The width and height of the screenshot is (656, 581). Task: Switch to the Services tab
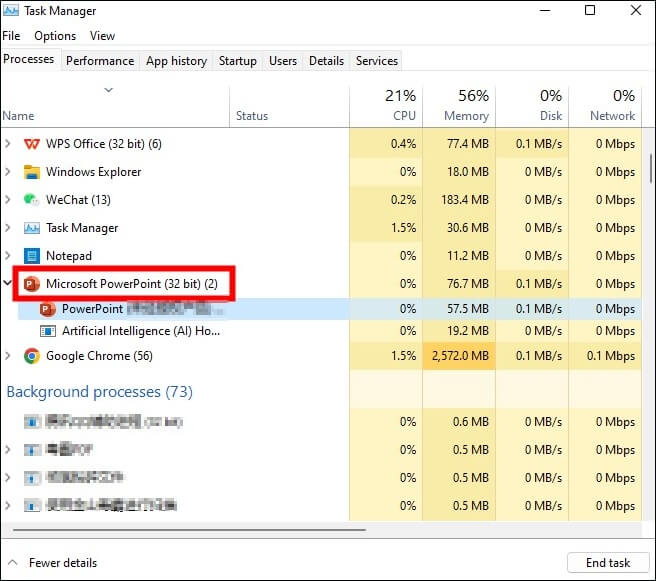(377, 61)
